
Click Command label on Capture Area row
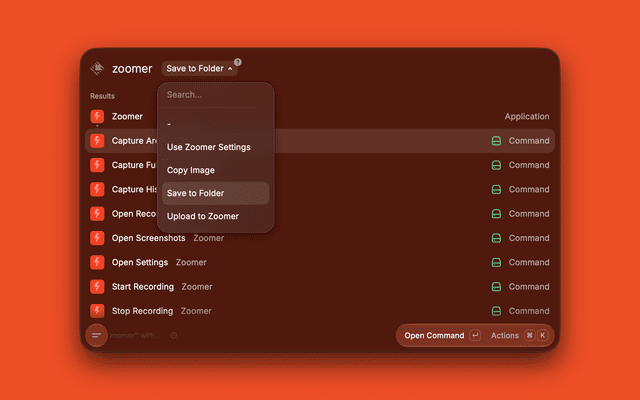click(x=529, y=141)
